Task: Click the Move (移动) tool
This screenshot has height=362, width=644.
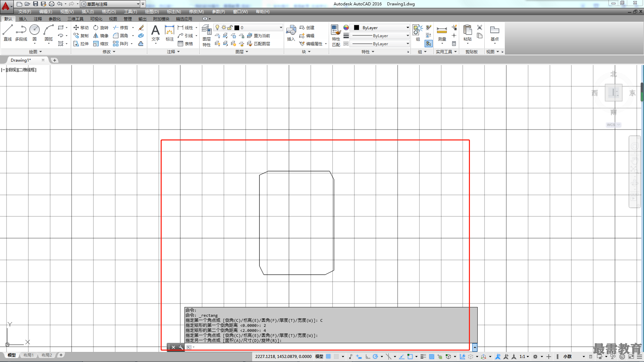Action: (81, 27)
